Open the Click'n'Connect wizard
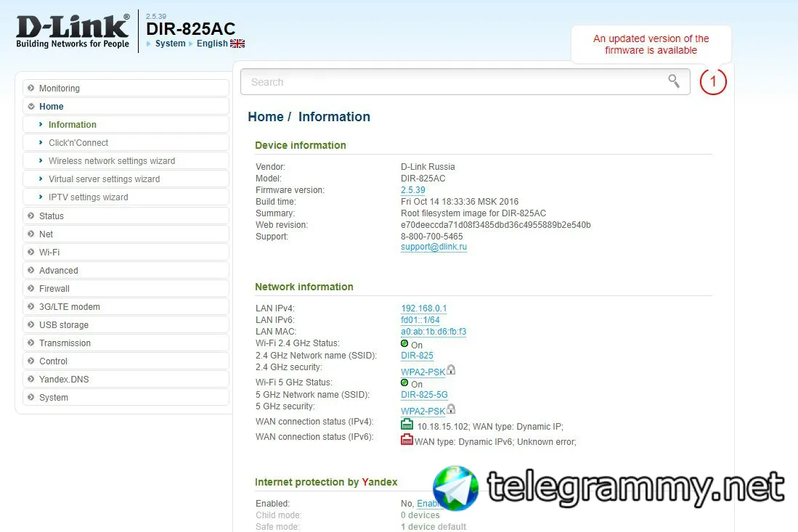The width and height of the screenshot is (798, 532). click(x=126, y=143)
